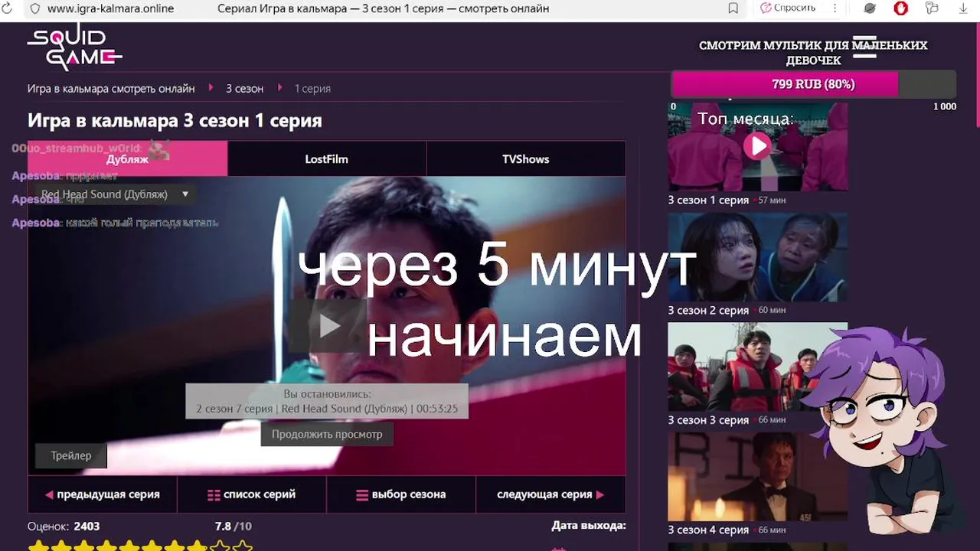Click the page title Игра в кальмара 3 сезон 1 серия
980x551 pixels.
175,120
